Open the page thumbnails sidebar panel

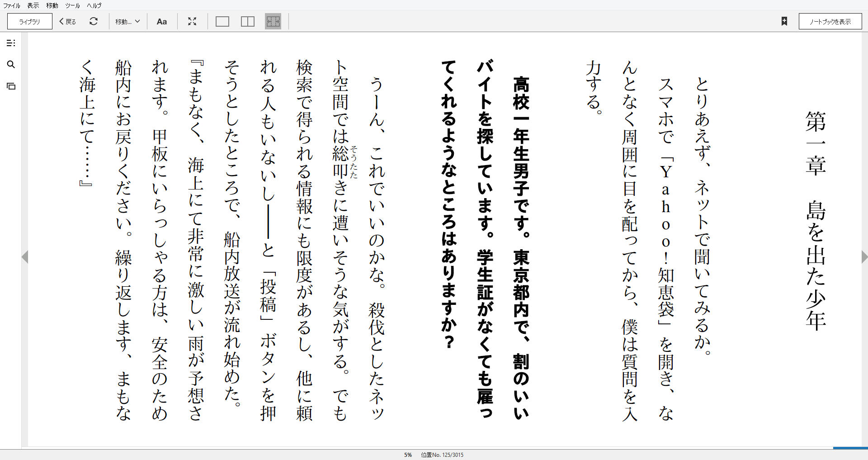tap(11, 86)
